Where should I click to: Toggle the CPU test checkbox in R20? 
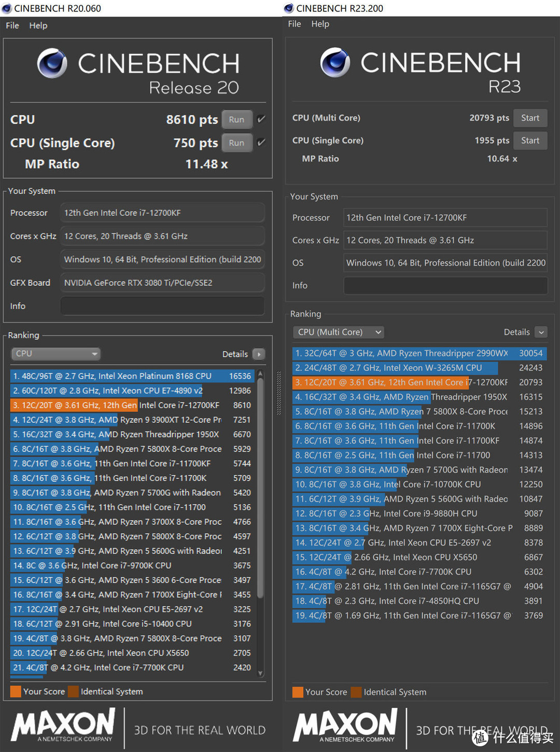(x=261, y=119)
